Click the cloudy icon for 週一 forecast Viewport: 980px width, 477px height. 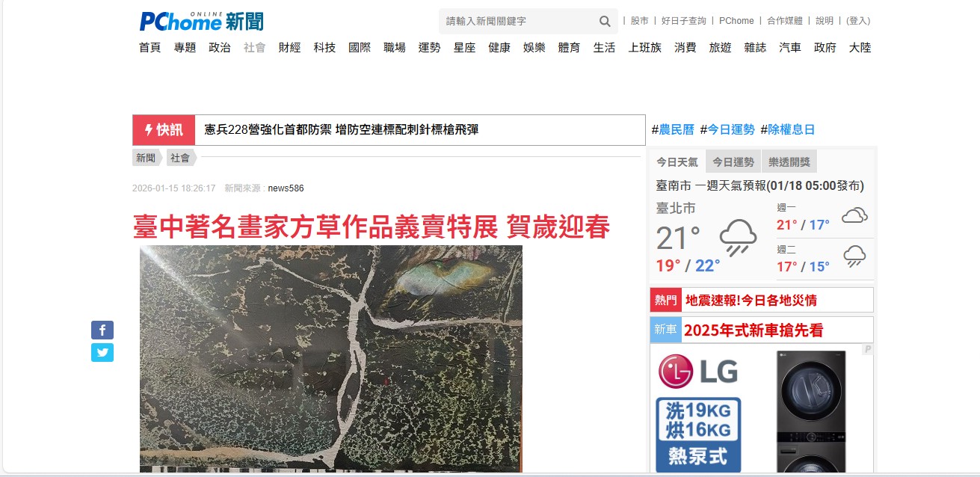[x=854, y=217]
